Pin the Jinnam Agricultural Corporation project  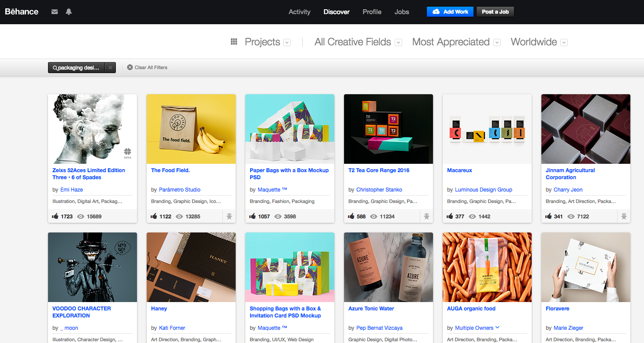pyautogui.click(x=624, y=216)
